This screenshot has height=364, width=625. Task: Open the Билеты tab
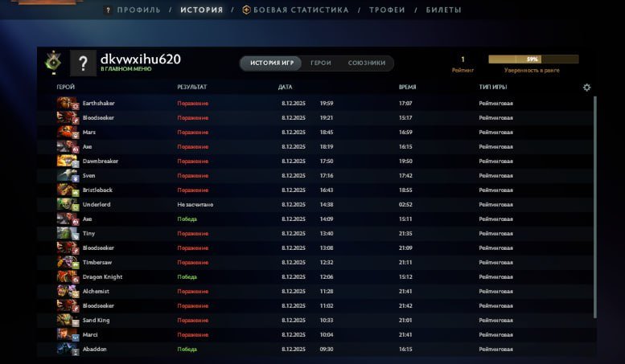tap(444, 10)
